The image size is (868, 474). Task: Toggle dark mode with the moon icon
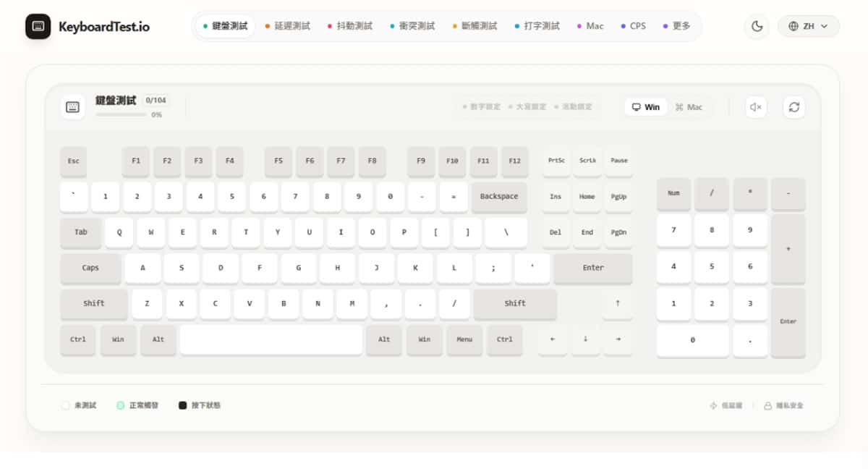pos(757,27)
